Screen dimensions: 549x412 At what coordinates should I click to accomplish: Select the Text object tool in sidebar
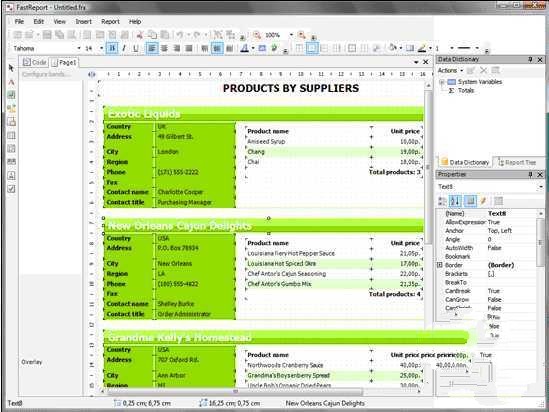pos(11,82)
